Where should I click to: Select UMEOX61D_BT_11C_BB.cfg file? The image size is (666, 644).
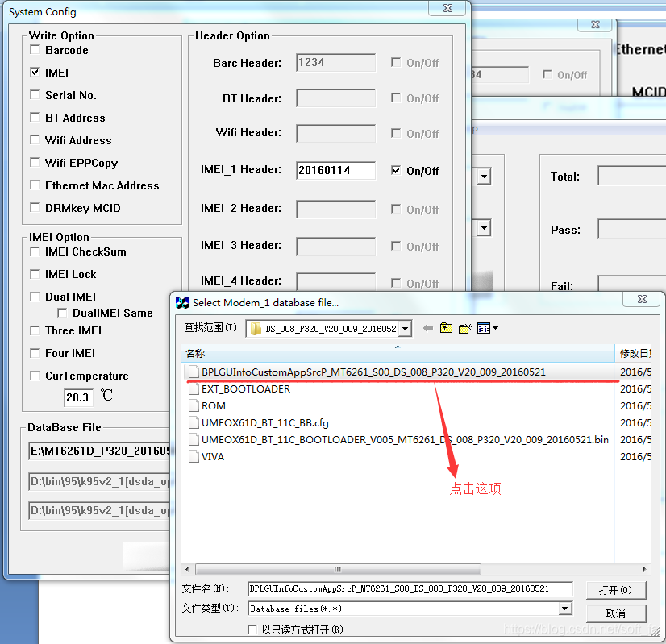pyautogui.click(x=265, y=423)
